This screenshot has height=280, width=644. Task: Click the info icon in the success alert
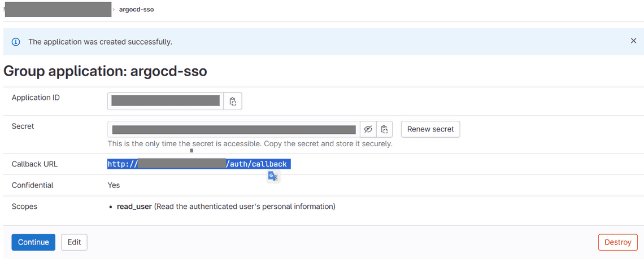(x=16, y=42)
